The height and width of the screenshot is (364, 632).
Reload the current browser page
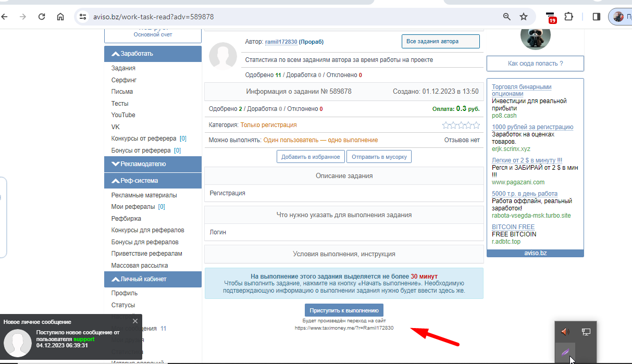42,17
